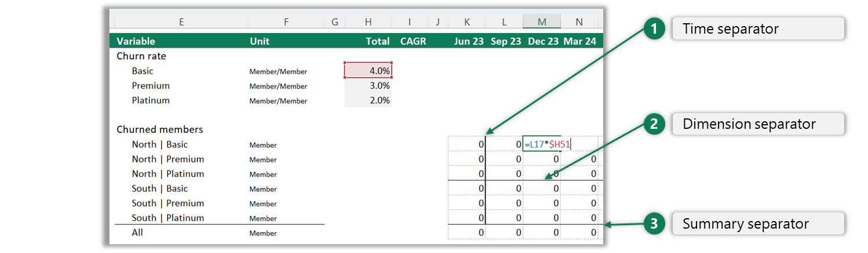Click the green number 2 callout circle
This screenshot has width=868, height=253.
click(654, 124)
